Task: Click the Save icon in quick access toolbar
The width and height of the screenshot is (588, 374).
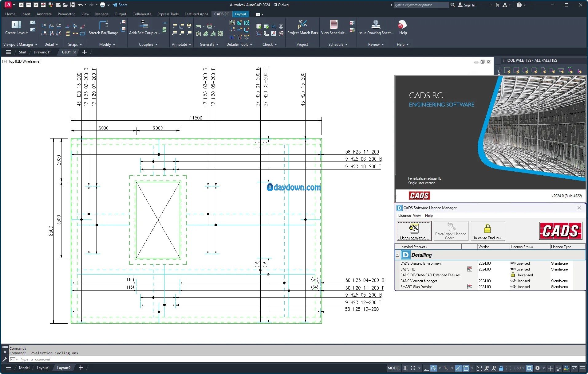Action: tap(73, 5)
